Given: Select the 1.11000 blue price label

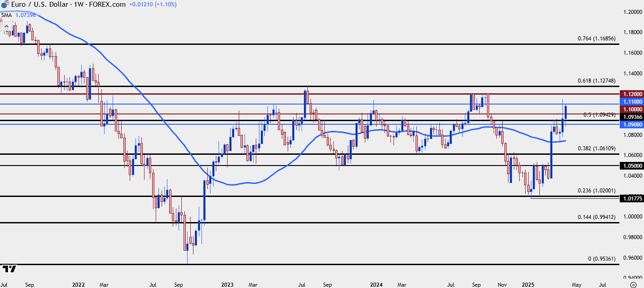Looking at the screenshot, I should [631, 102].
